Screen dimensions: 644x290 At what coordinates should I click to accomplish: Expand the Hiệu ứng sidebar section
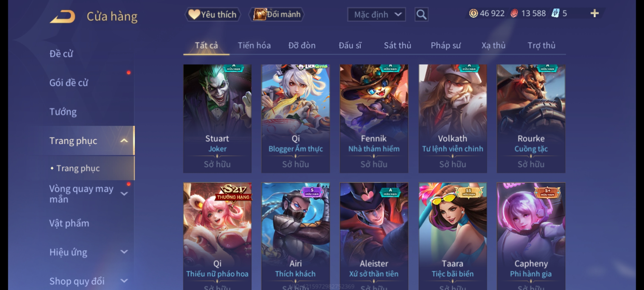124,252
